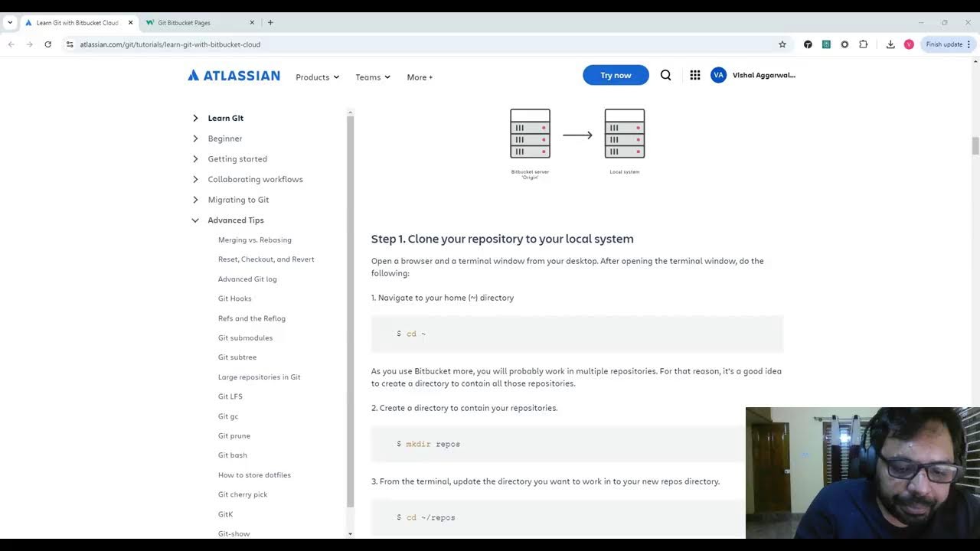Reload the page
980x551 pixels.
pyautogui.click(x=47, y=44)
